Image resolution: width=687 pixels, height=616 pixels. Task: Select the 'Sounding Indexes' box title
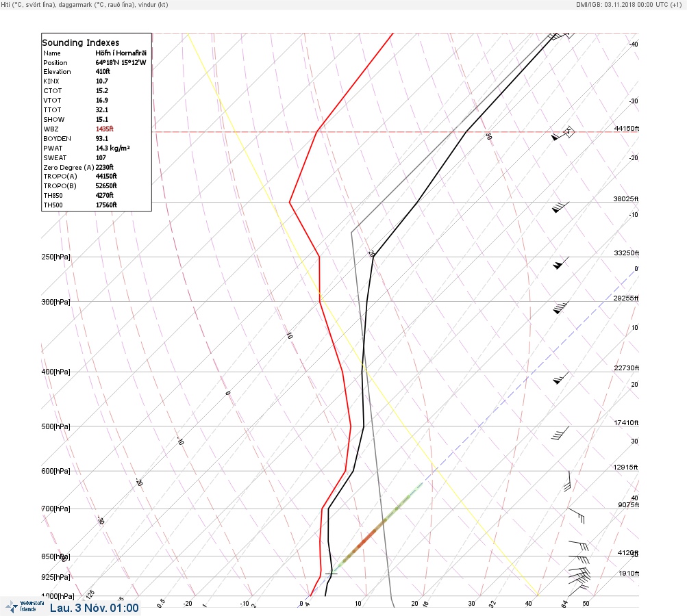click(81, 42)
